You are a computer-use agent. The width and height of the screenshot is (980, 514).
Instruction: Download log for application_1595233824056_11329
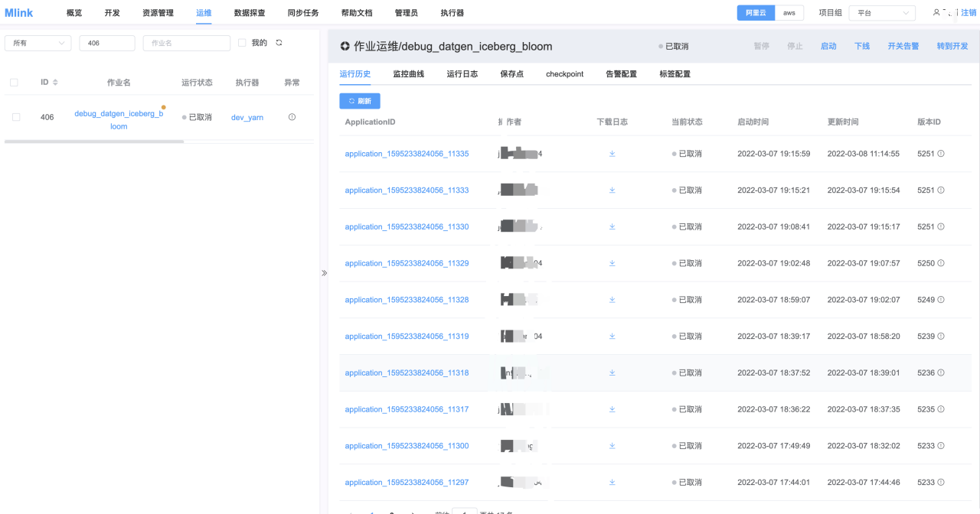[x=612, y=263]
